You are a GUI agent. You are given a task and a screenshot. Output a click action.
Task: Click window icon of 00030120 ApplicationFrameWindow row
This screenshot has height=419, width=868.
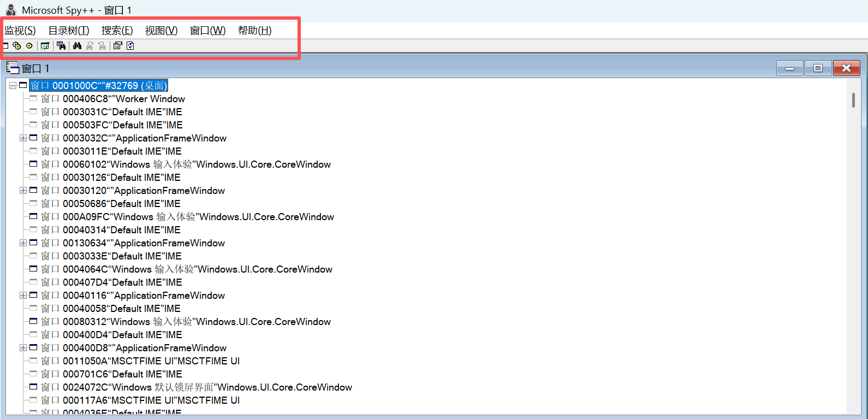click(x=33, y=190)
